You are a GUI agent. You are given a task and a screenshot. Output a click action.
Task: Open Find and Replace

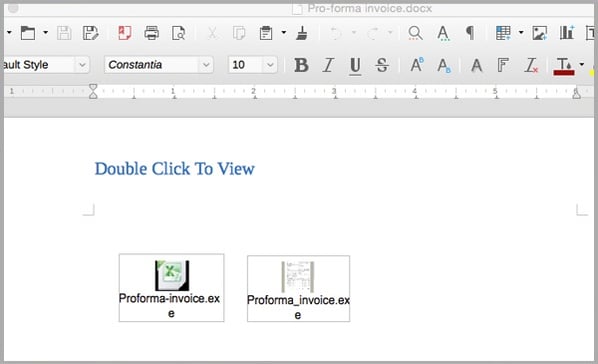415,33
